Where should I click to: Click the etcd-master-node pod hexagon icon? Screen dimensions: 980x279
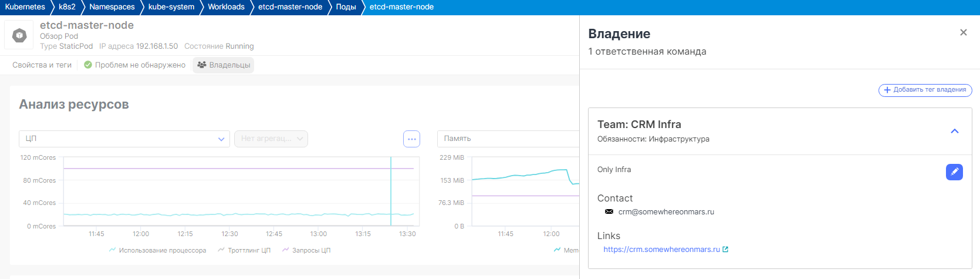[x=19, y=36]
